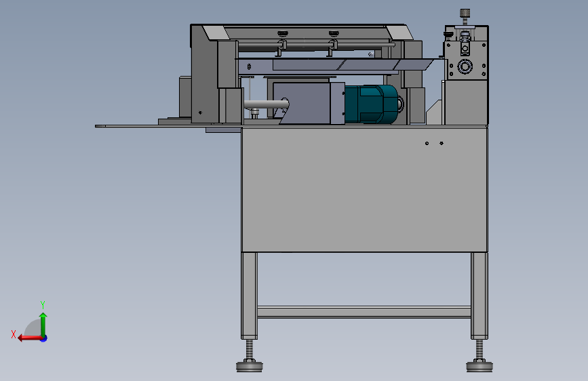Image resolution: width=588 pixels, height=381 pixels.
Task: Select the right support leg of the frame
Action: 479,296
